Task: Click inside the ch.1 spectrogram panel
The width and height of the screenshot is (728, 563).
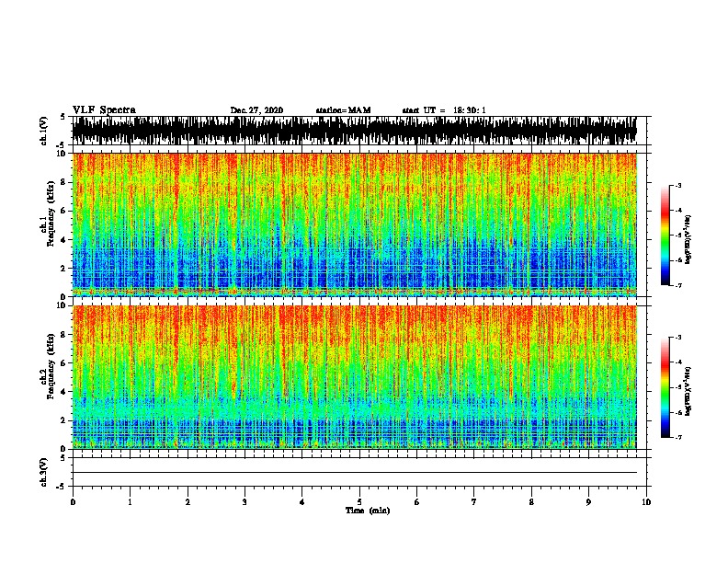Action: point(355,224)
